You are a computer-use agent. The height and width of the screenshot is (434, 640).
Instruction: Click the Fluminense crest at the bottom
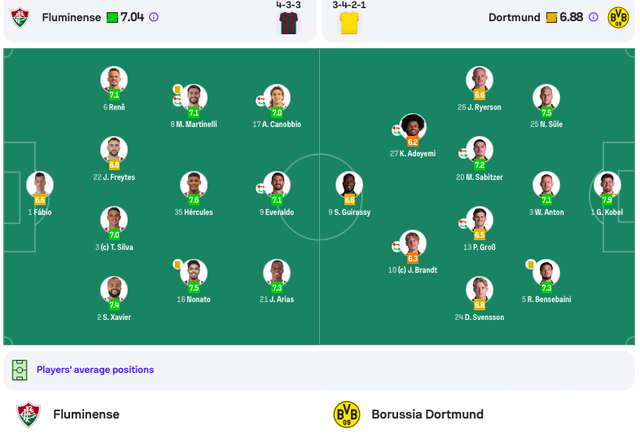coord(29,414)
